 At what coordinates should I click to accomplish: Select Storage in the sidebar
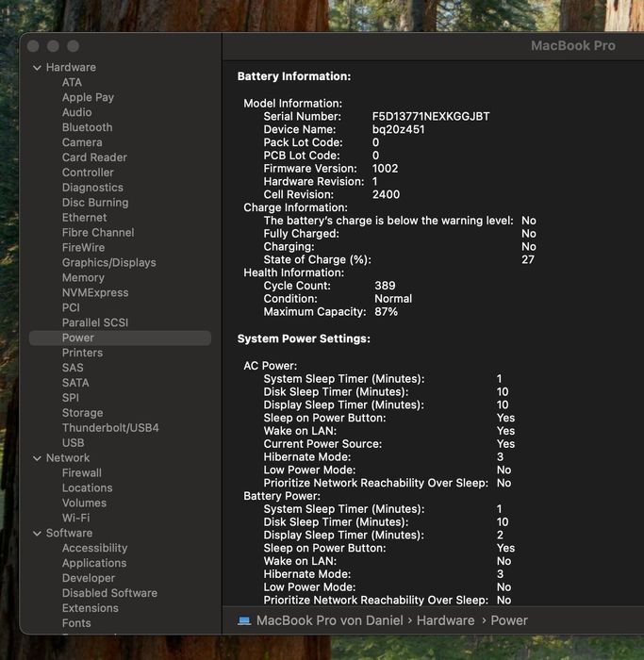82,413
